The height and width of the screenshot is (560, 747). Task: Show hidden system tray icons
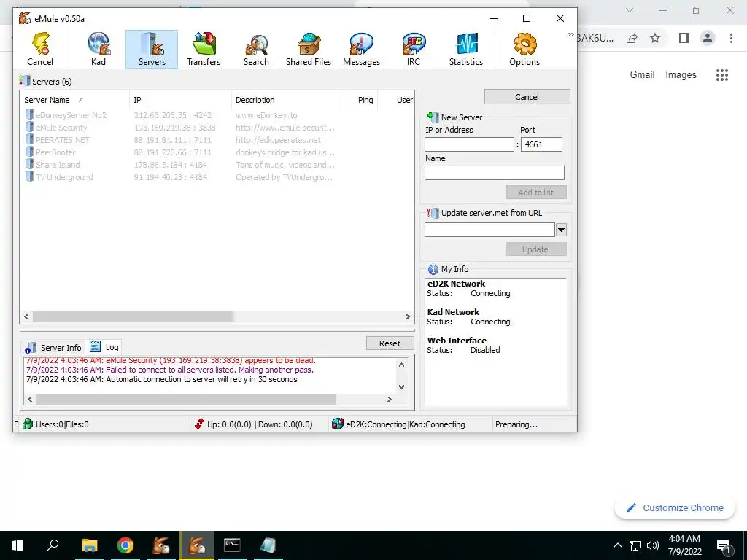[x=617, y=545]
